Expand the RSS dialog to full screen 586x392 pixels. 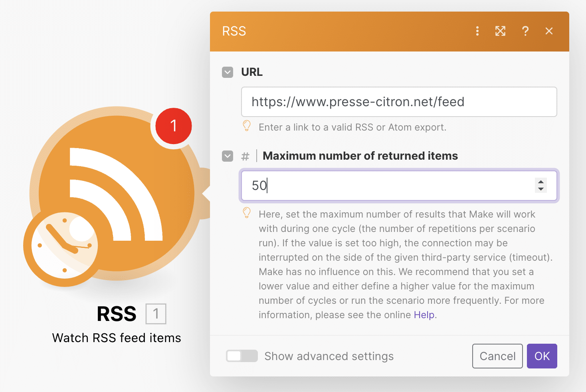coord(501,31)
